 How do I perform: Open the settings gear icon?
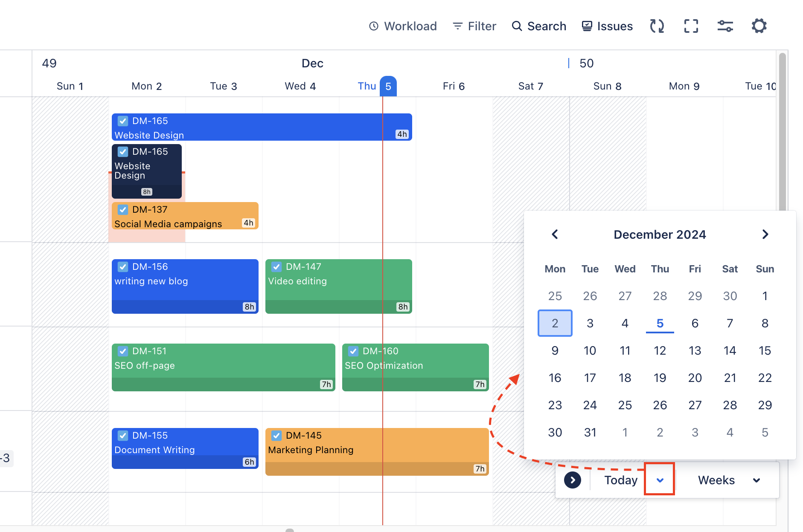pyautogui.click(x=759, y=26)
